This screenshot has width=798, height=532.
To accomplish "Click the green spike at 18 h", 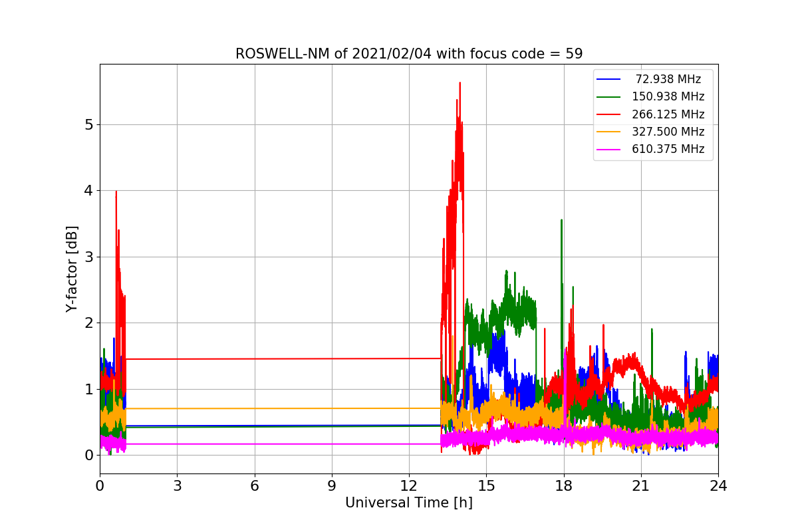I will pos(561,221).
